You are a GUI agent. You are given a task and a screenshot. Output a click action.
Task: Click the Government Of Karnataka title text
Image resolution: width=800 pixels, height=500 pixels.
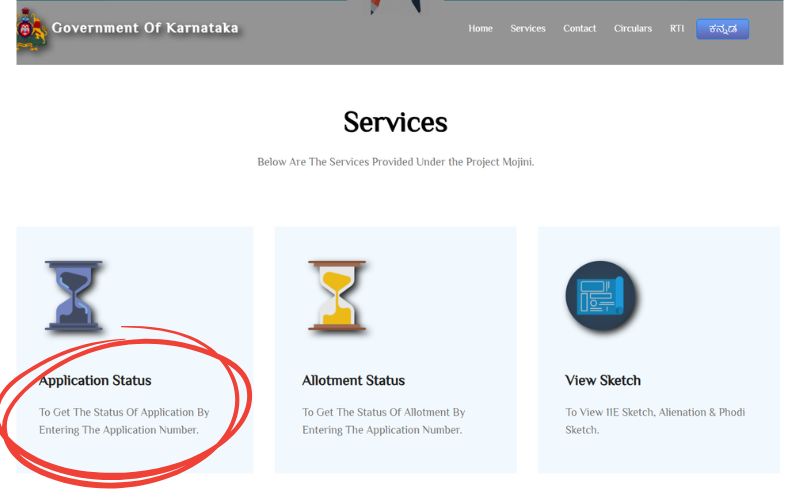tap(145, 28)
